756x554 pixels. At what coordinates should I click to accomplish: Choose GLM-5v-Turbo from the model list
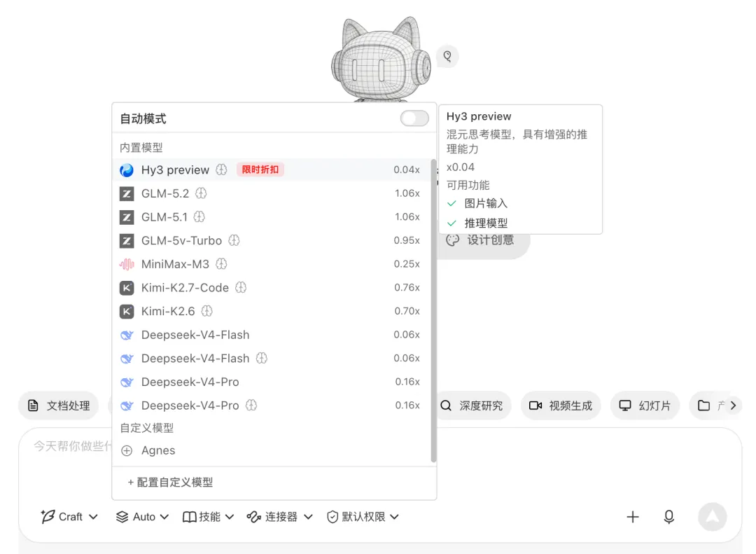[x=272, y=241]
